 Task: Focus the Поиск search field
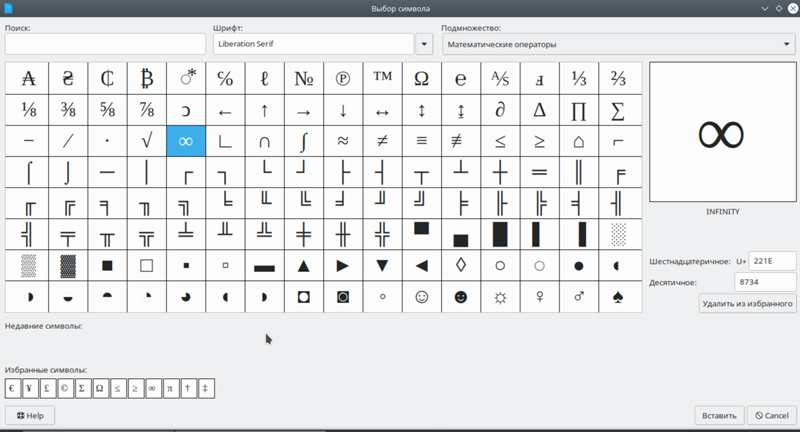[x=105, y=44]
